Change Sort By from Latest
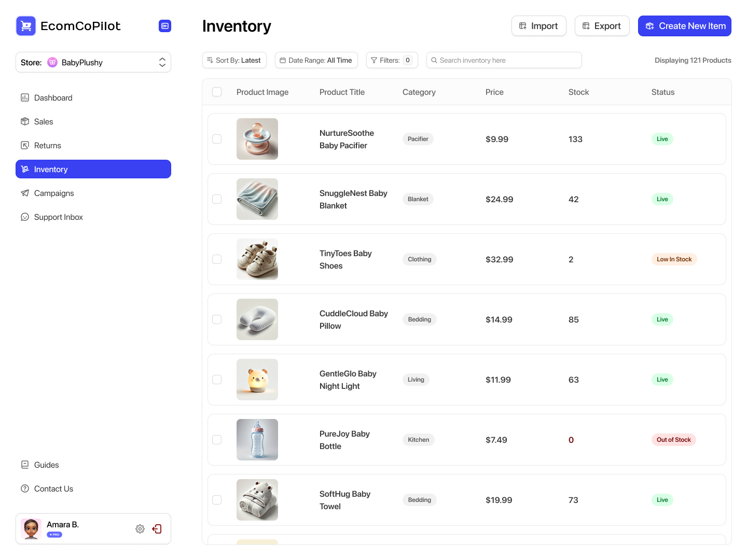 [234, 60]
